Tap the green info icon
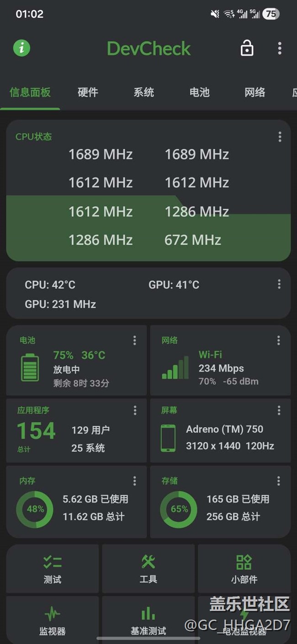Screen dimensions: 297x644 [x=21, y=48]
